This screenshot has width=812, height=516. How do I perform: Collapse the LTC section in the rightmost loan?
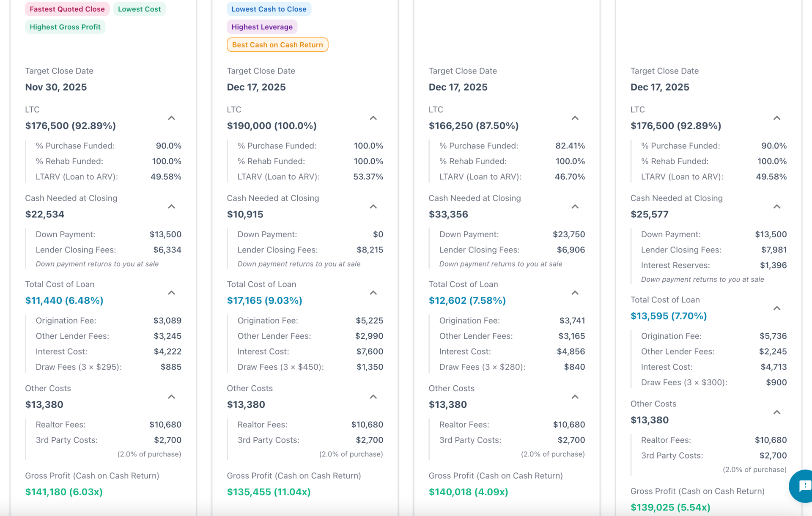pyautogui.click(x=776, y=118)
